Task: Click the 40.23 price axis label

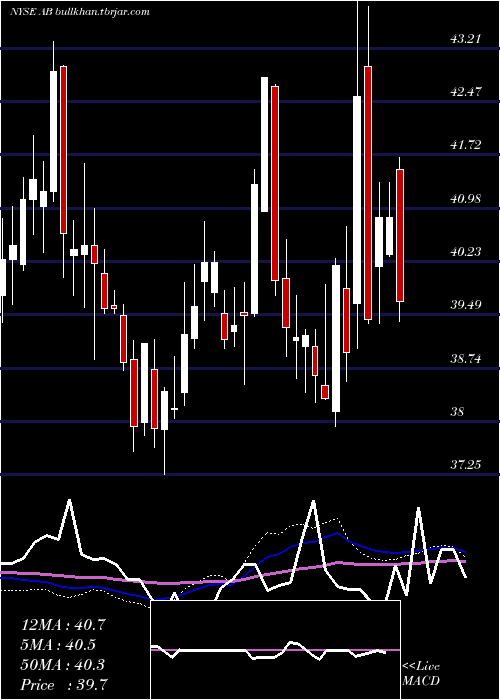Action: point(466,252)
